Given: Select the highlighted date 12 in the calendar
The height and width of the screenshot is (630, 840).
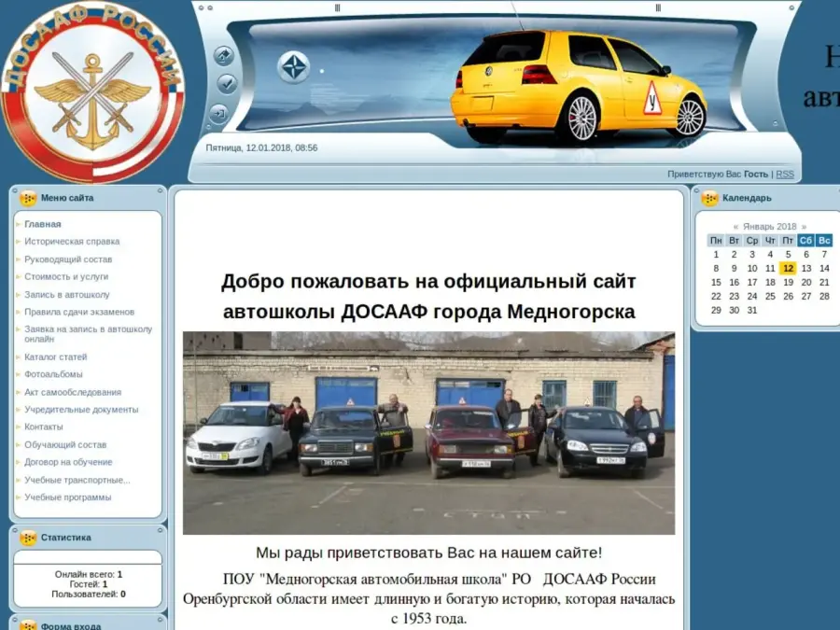Looking at the screenshot, I should [x=788, y=268].
